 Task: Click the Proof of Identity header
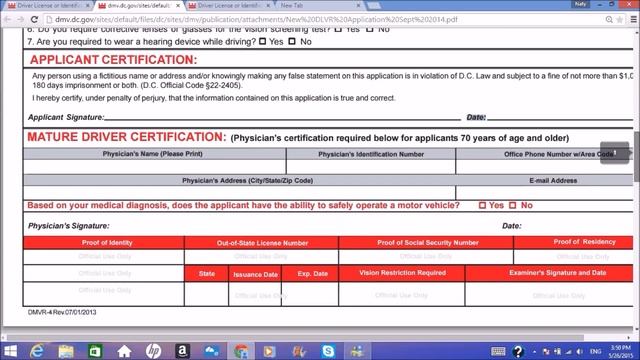(x=107, y=242)
